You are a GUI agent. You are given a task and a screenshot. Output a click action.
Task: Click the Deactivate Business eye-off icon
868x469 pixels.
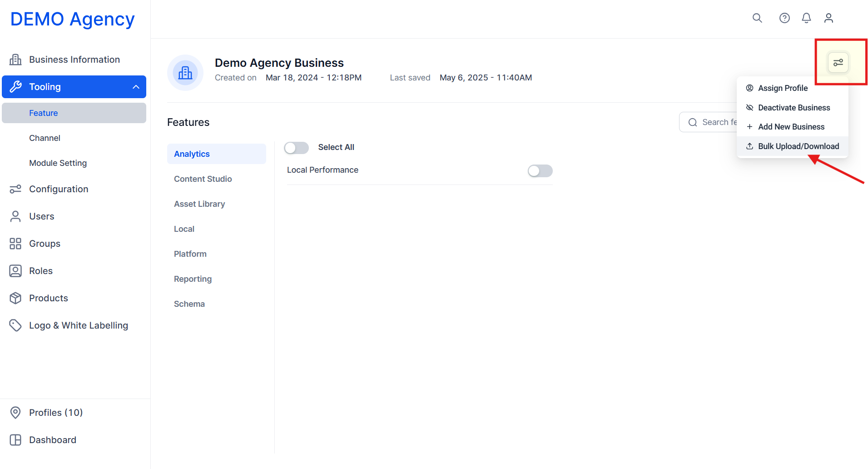pyautogui.click(x=749, y=108)
